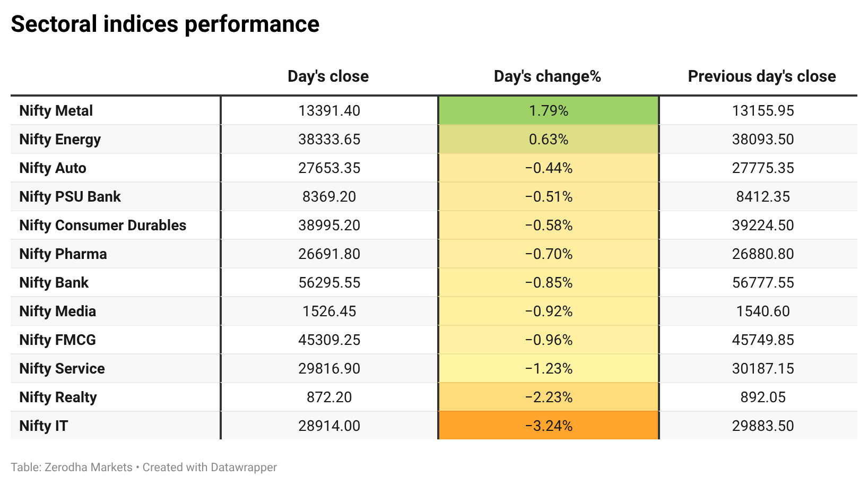868x485 pixels.
Task: Click the orange -3.24% change cell
Action: (x=549, y=426)
